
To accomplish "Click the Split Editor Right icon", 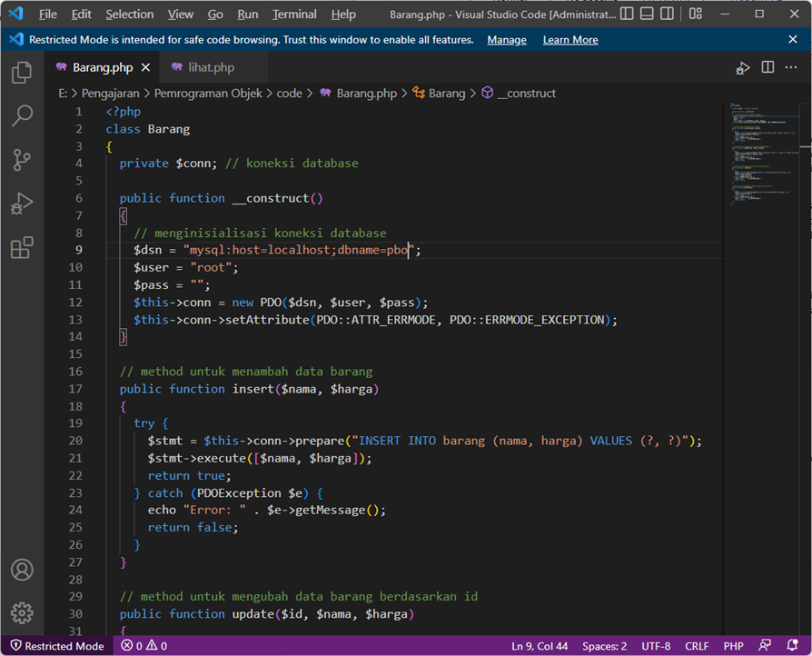I will (767, 68).
